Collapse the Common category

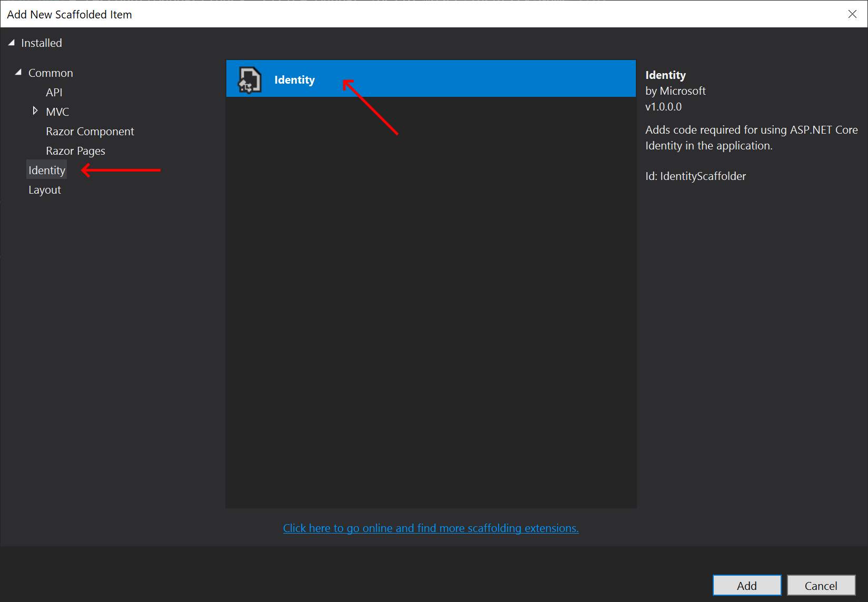(x=17, y=72)
